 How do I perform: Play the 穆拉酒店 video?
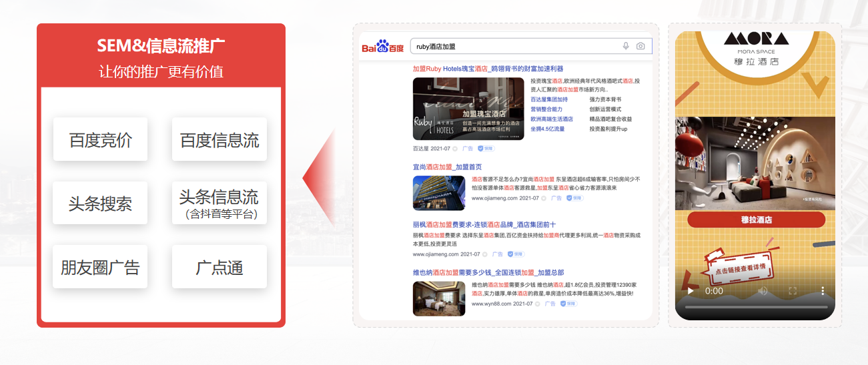pyautogui.click(x=691, y=291)
